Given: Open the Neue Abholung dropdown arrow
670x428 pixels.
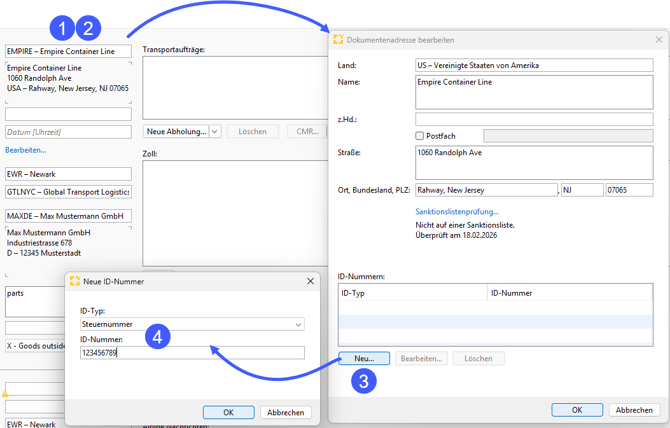Looking at the screenshot, I should 215,132.
